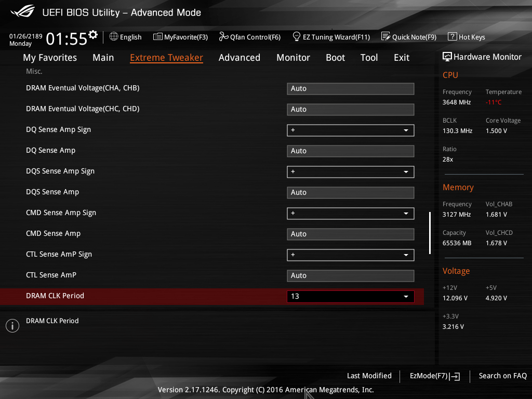This screenshot has height=399, width=532.
Task: Click the globe icon for English language
Action: 114,36
